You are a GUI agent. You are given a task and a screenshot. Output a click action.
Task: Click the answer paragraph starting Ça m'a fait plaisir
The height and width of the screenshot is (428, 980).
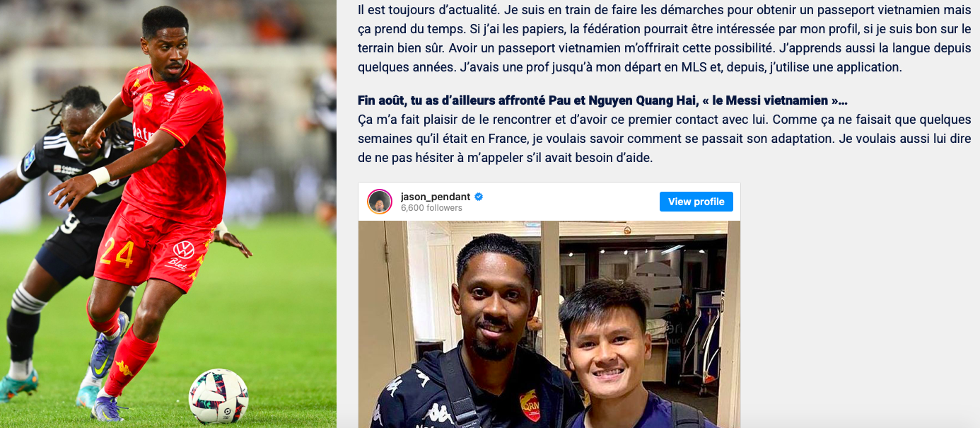[x=665, y=139]
